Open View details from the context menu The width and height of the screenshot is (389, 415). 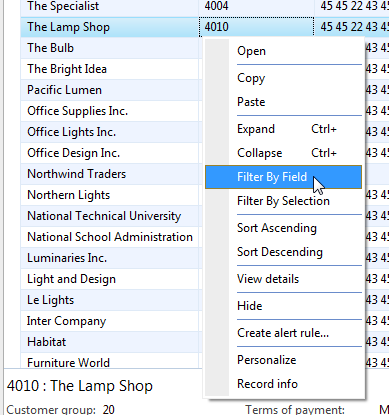pos(283,279)
